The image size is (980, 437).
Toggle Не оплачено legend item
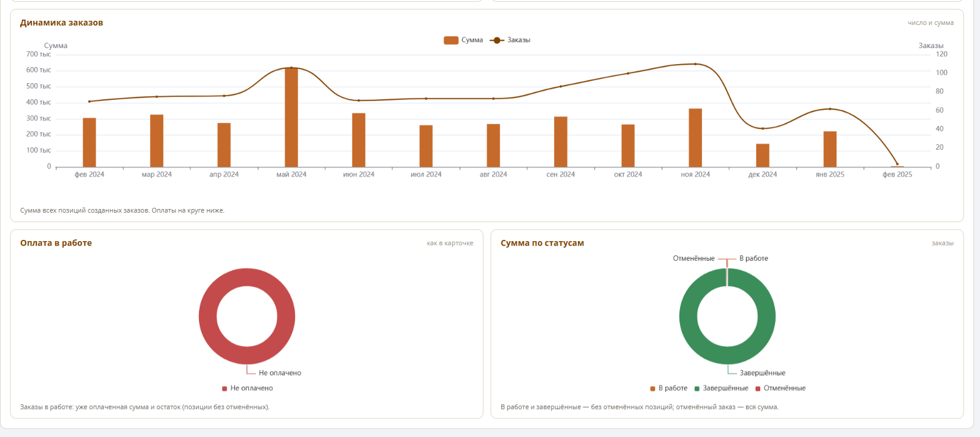[248, 388]
